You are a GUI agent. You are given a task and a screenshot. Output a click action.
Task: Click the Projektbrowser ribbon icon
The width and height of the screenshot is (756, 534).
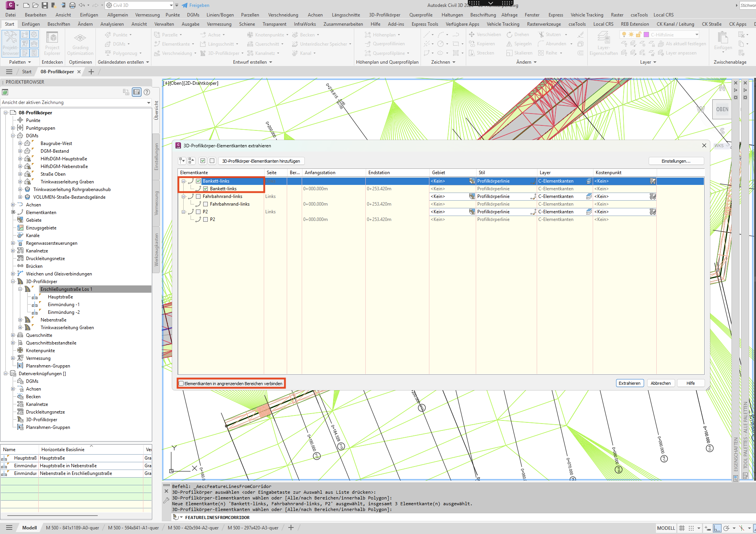point(10,43)
